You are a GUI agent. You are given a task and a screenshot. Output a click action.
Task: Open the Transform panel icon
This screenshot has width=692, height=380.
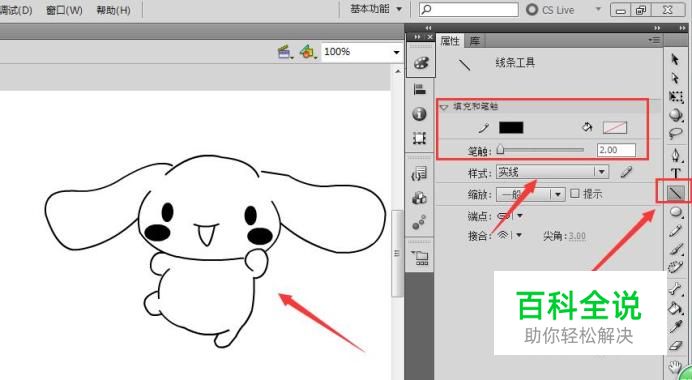tap(419, 139)
